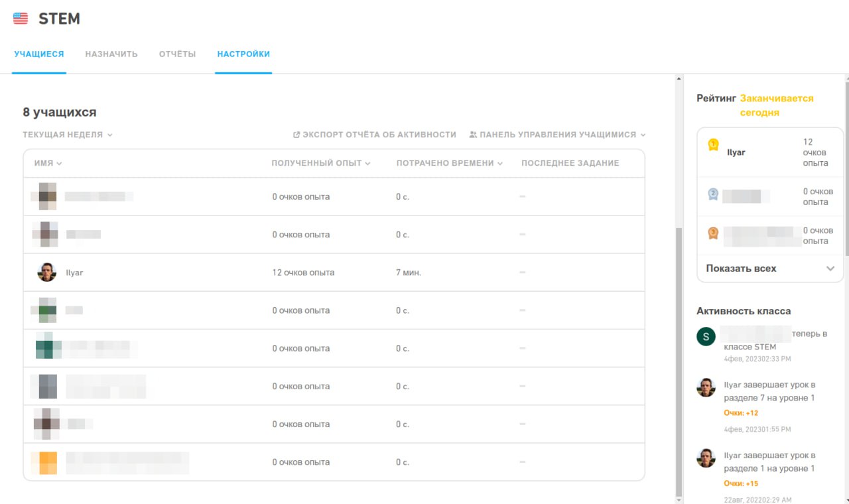Go to the Настройки tab

[x=243, y=54]
